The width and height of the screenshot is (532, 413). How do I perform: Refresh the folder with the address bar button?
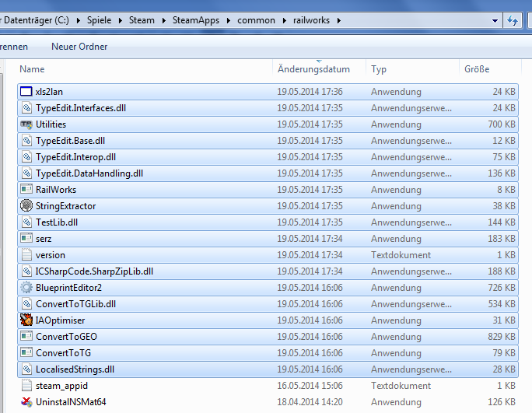[512, 20]
